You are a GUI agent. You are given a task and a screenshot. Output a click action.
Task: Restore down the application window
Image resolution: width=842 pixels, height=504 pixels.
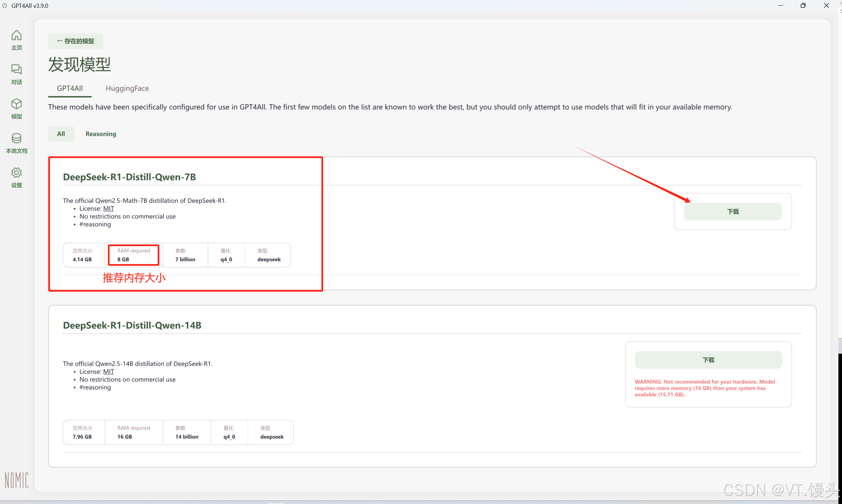(803, 6)
